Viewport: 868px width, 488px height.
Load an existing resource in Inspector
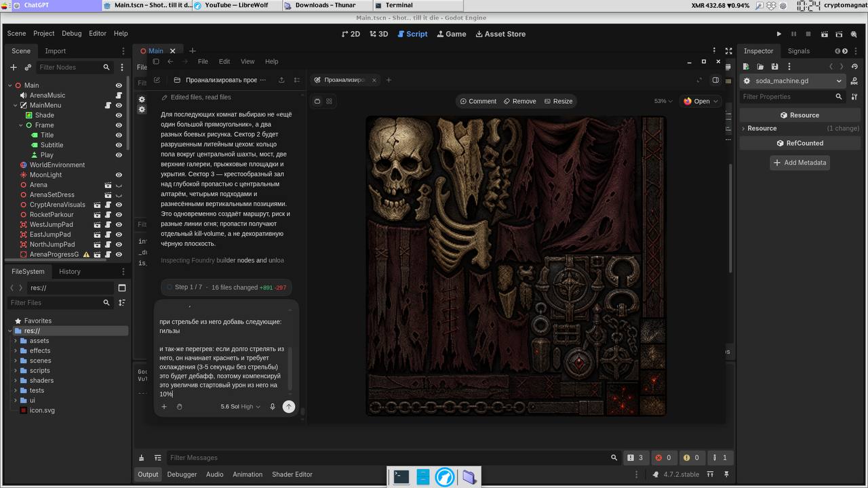click(x=760, y=66)
